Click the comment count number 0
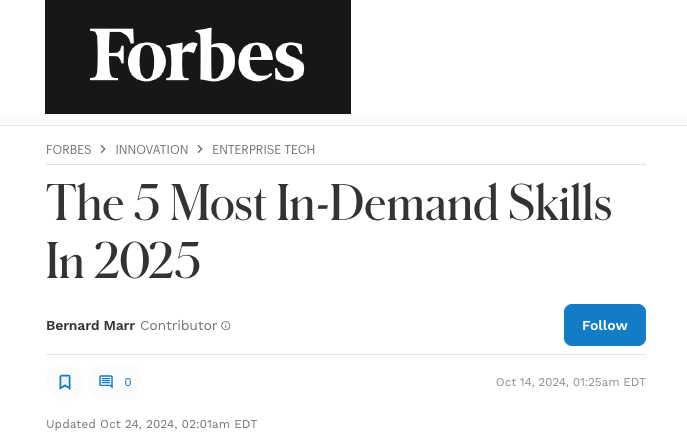 (x=128, y=382)
